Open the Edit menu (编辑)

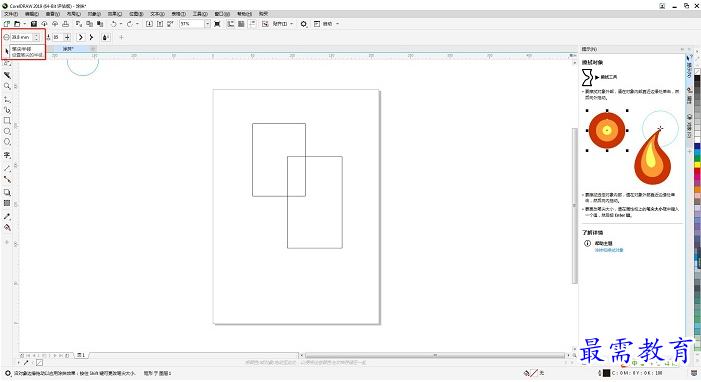click(31, 14)
